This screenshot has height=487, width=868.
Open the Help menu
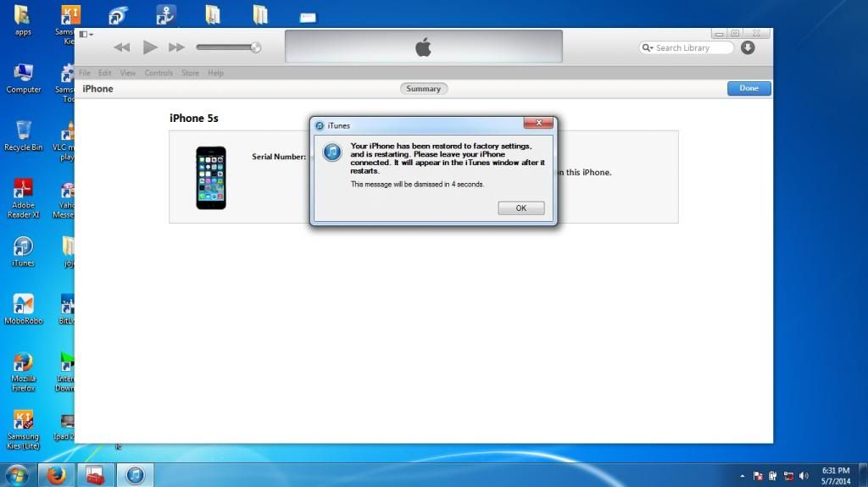[x=215, y=73]
